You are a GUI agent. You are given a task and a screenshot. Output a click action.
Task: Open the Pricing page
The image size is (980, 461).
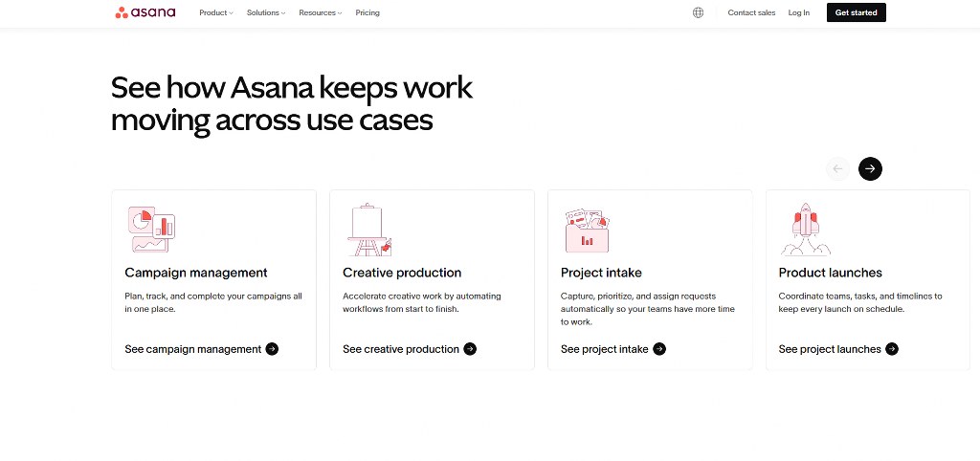coord(367,12)
